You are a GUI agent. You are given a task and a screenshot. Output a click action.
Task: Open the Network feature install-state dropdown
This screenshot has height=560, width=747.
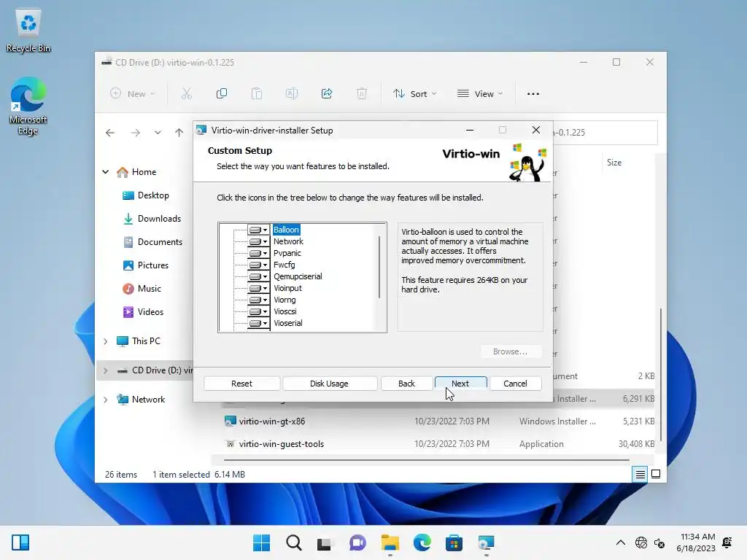259,241
